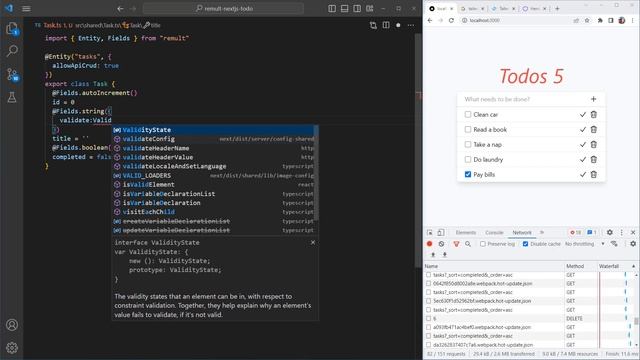This screenshot has width=640, height=360.
Task: Uncheck the Disable cache checkbox
Action: pyautogui.click(x=525, y=244)
